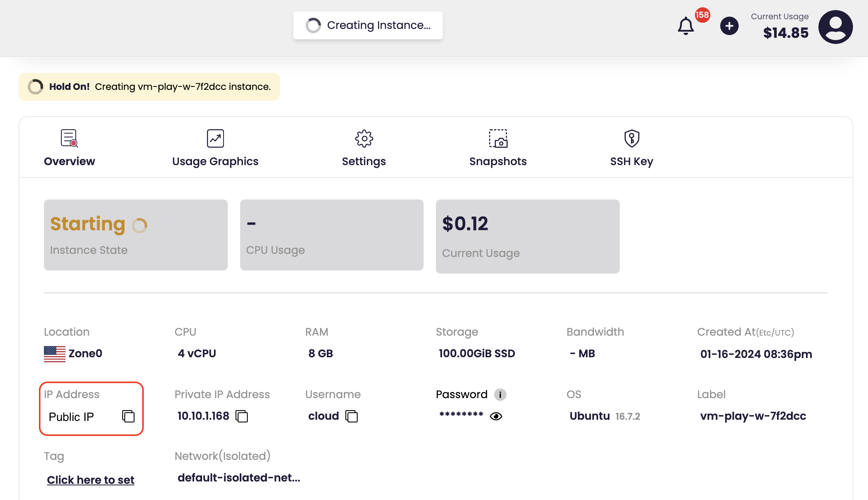The image size is (868, 500).
Task: Open the Settings tab
Action: [x=363, y=161]
